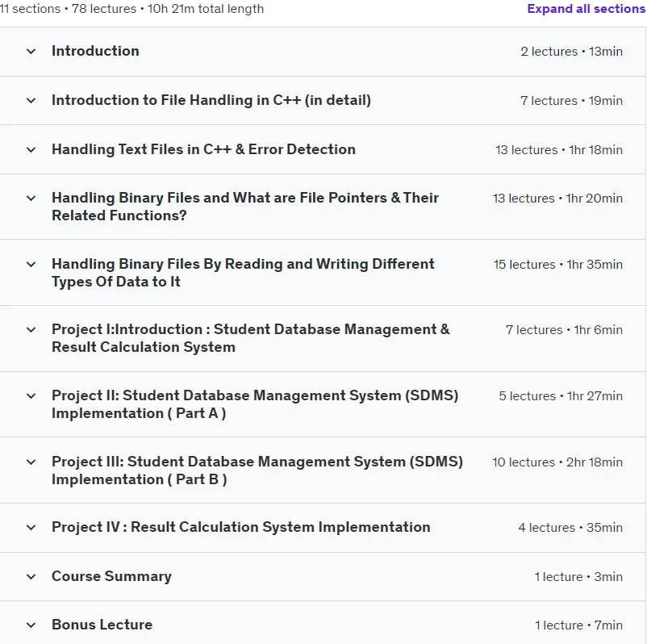Image resolution: width=647 pixels, height=644 pixels.
Task: Click the 15 lectures 1hr 35min label
Action: pyautogui.click(x=558, y=265)
